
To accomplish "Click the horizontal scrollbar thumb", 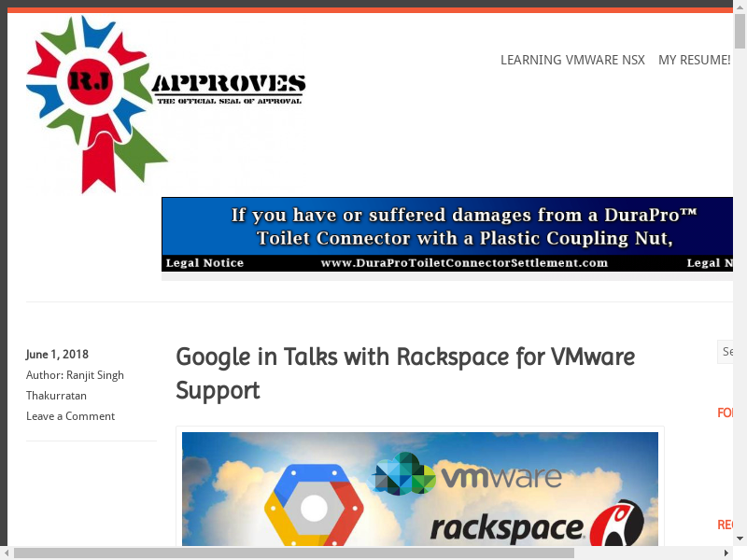I will (294, 553).
